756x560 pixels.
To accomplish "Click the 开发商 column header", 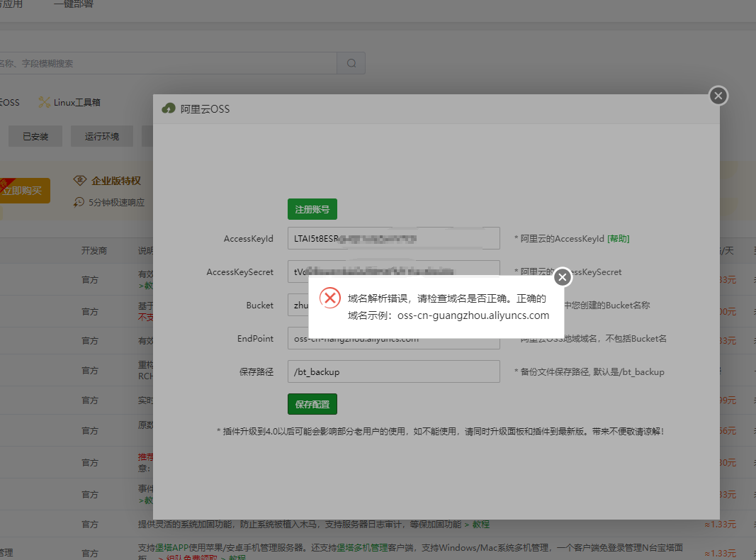I will pyautogui.click(x=94, y=250).
